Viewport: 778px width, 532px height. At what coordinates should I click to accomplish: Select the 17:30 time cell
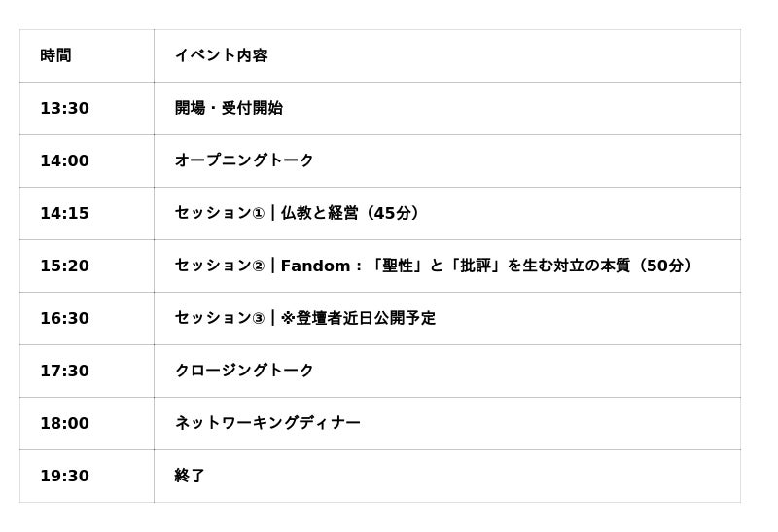coord(64,371)
